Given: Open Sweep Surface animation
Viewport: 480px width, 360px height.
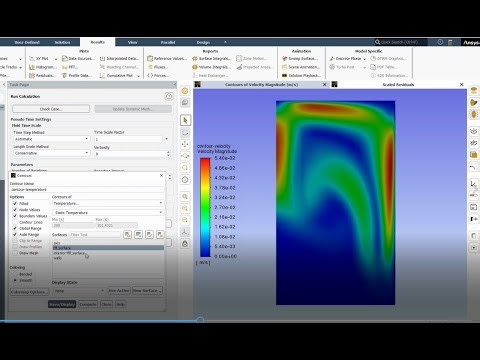Looking at the screenshot, I should (300, 59).
